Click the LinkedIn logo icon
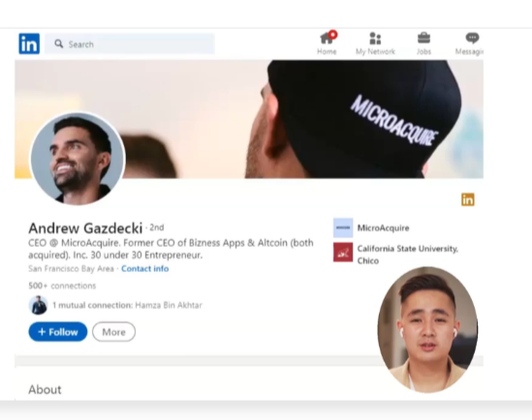Viewport: 532px width, 420px height. [x=29, y=44]
